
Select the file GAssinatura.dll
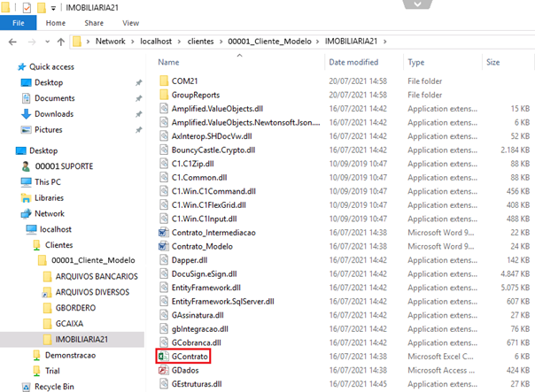198,315
